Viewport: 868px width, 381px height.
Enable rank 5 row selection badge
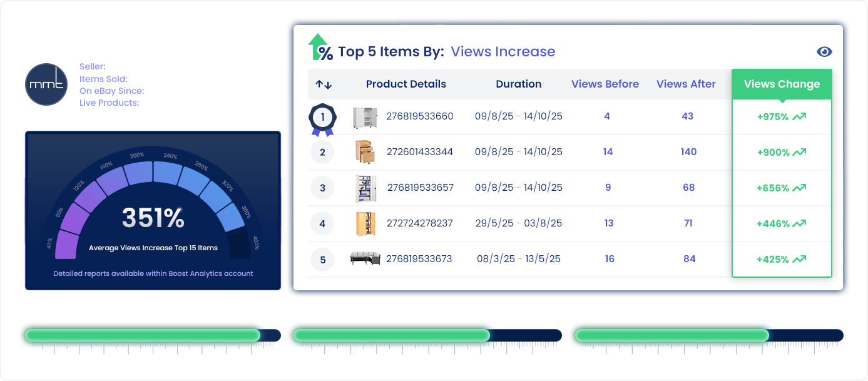pos(322,259)
